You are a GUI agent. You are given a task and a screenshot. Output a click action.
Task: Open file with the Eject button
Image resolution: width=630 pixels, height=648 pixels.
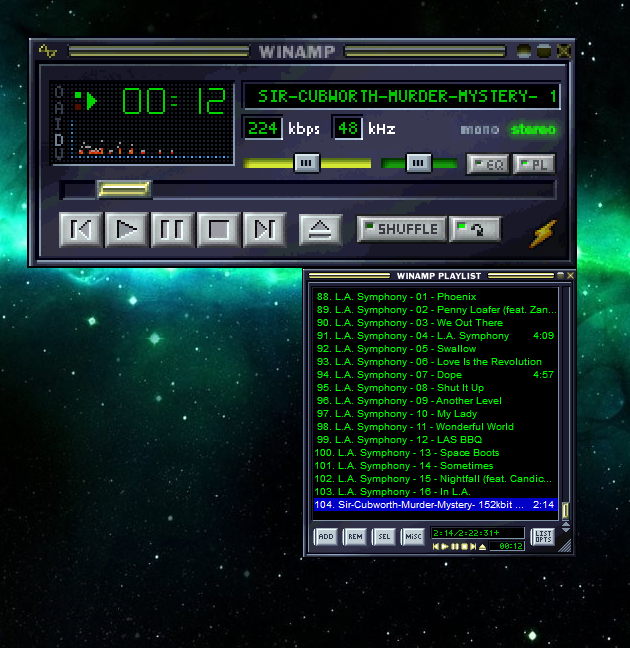(x=320, y=230)
